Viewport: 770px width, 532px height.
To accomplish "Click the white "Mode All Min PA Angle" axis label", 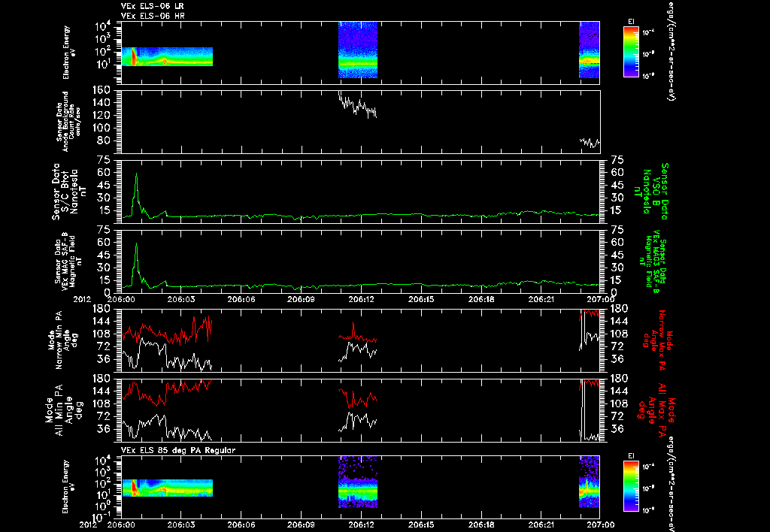I will [63, 410].
